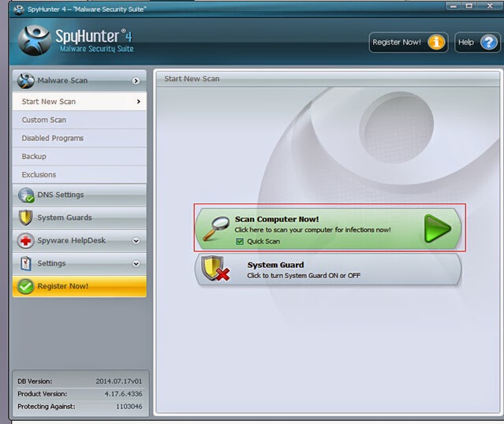Click the System Guards shield icon in sidebar
Image resolution: width=504 pixels, height=424 pixels.
25,218
